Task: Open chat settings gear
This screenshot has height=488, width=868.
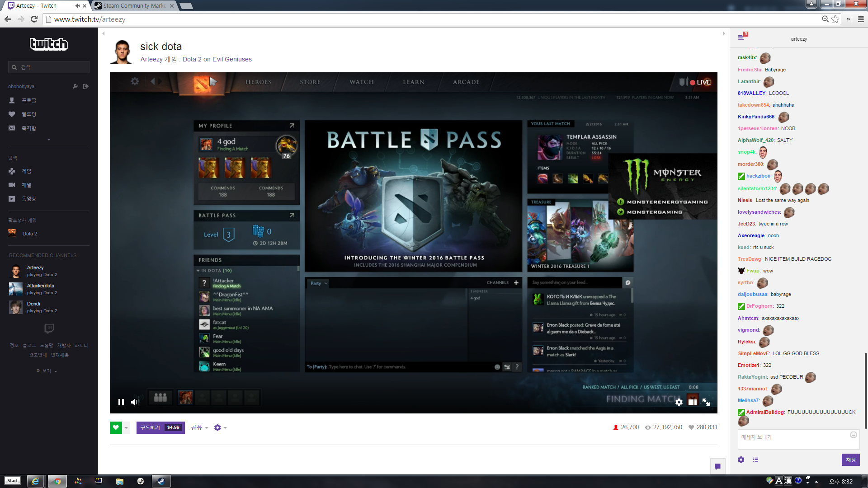Action: click(741, 460)
